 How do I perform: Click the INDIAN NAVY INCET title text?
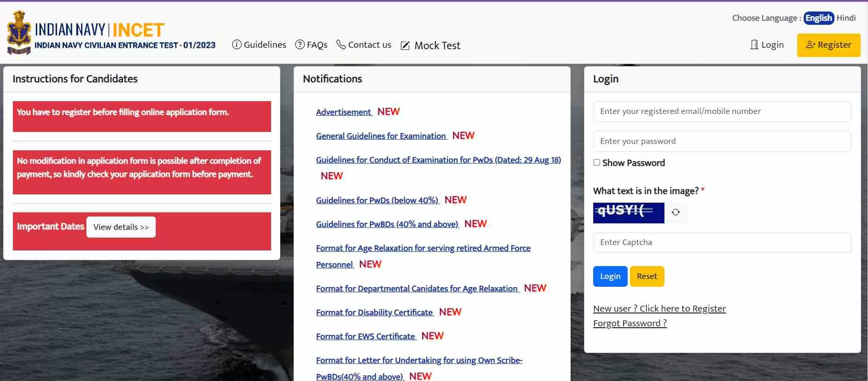[x=100, y=30]
